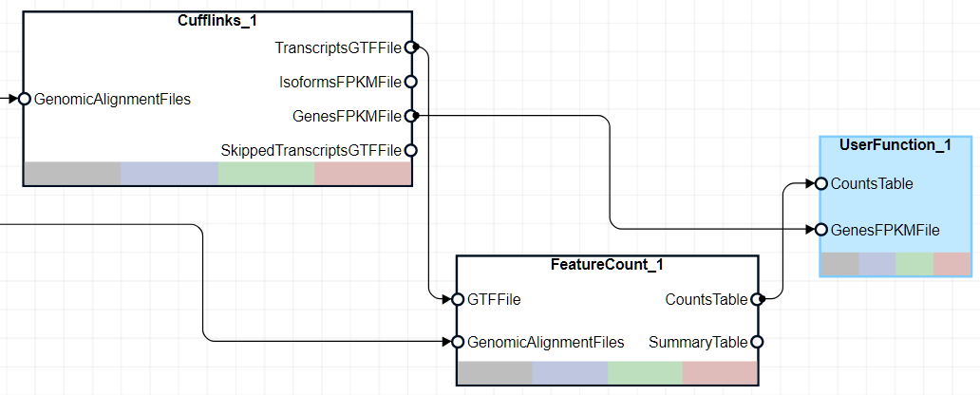The width and height of the screenshot is (980, 395).
Task: Select the Cufflinks_1 node title
Action: pyautogui.click(x=217, y=20)
